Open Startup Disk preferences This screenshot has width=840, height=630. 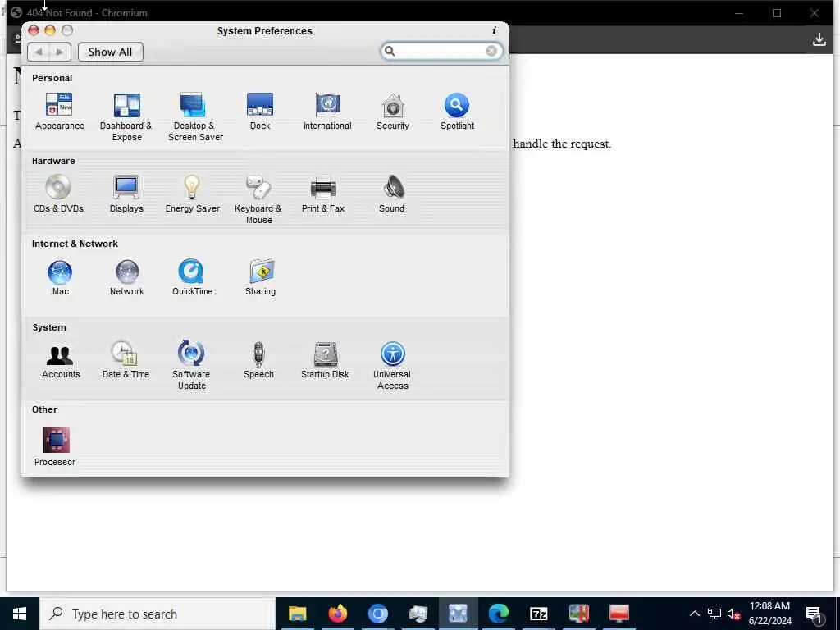click(x=325, y=359)
